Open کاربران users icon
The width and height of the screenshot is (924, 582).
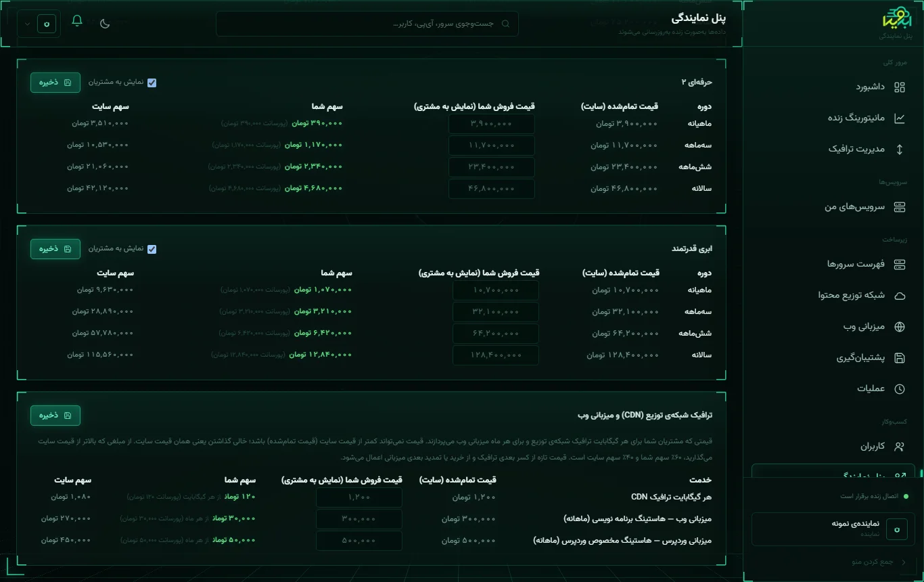899,447
